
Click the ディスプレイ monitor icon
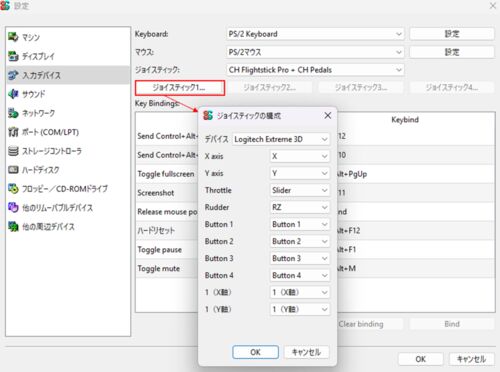coord(13,56)
